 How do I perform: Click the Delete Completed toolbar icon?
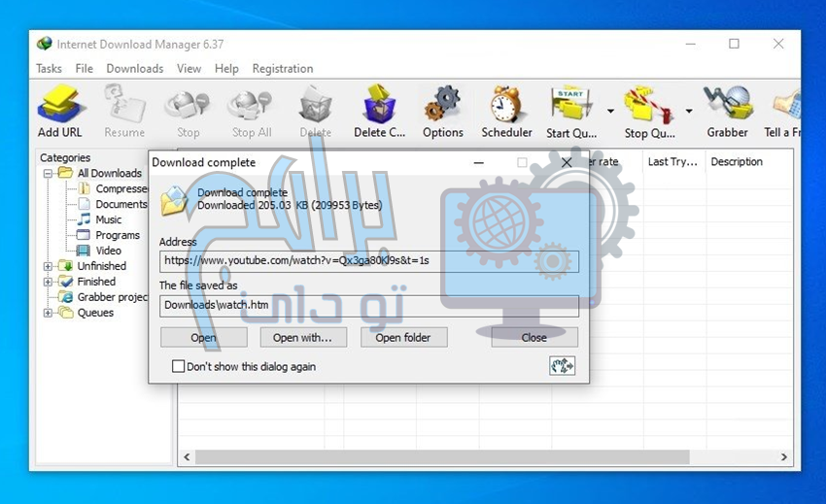pos(379,105)
